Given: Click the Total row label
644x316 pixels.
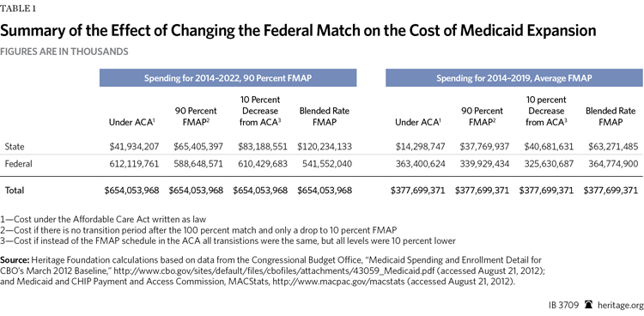Looking at the screenshot, I should pos(15,191).
